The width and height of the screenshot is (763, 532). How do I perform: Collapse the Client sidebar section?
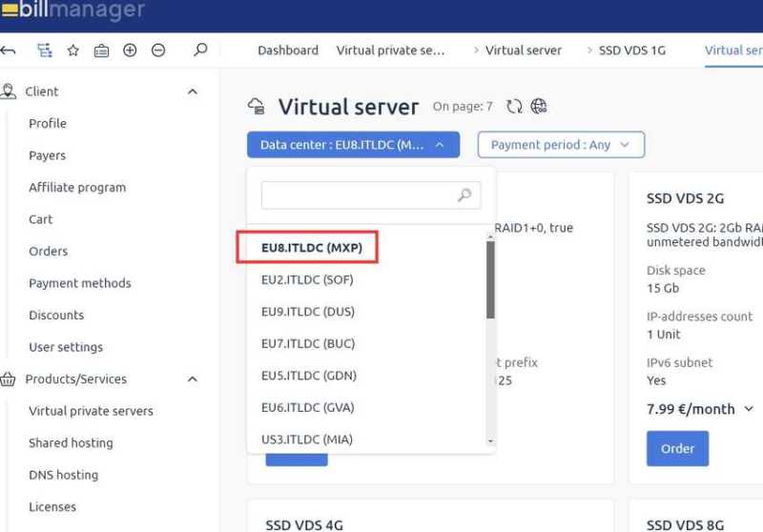pyautogui.click(x=193, y=92)
